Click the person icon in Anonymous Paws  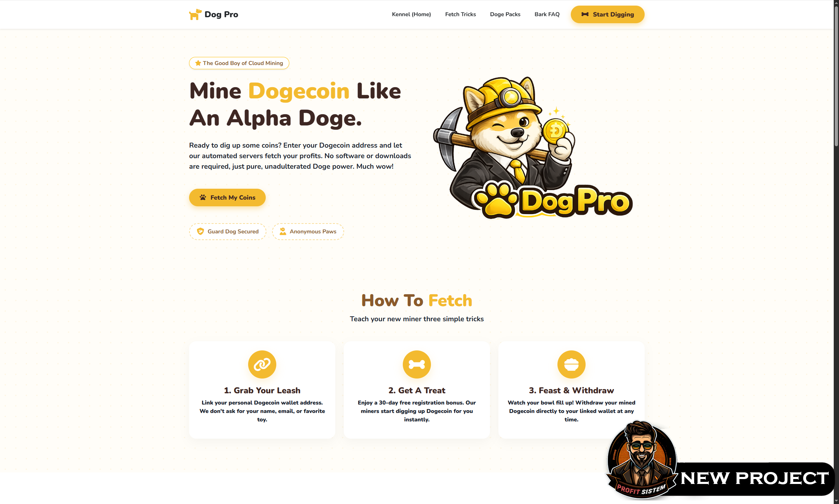(x=283, y=231)
